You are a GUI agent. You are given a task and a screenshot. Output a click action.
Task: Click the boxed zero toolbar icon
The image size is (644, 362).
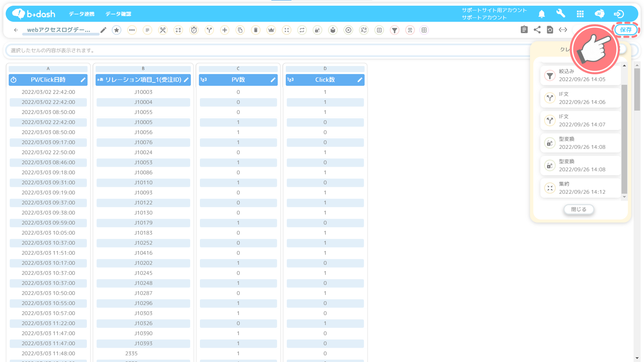pyautogui.click(x=379, y=30)
